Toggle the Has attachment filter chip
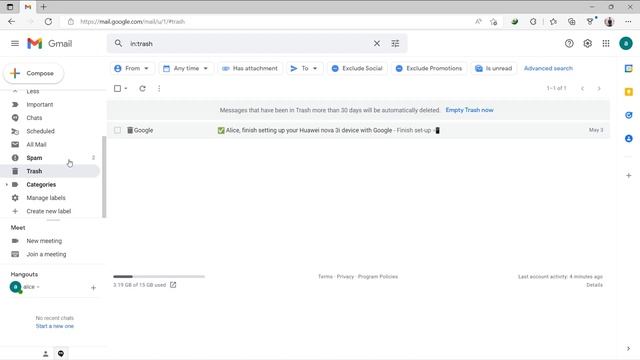 point(250,68)
